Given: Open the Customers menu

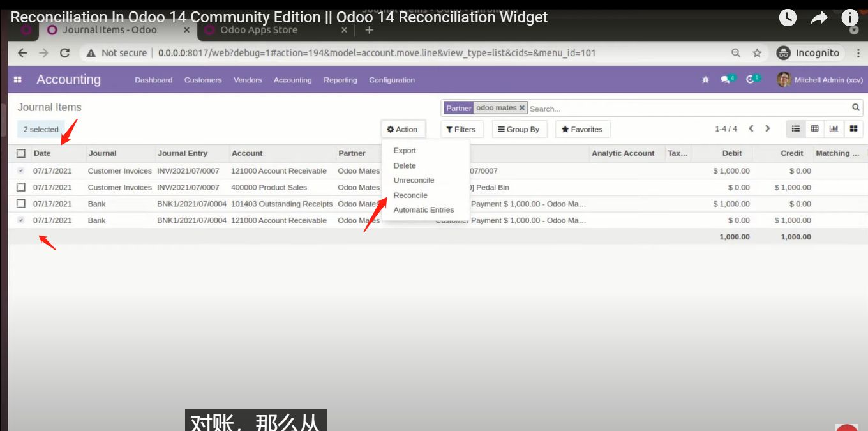Looking at the screenshot, I should 203,80.
